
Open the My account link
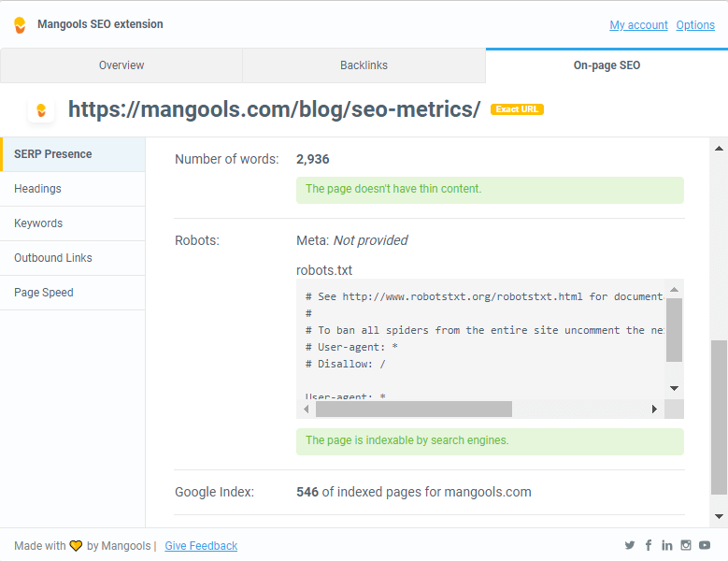[x=638, y=25]
